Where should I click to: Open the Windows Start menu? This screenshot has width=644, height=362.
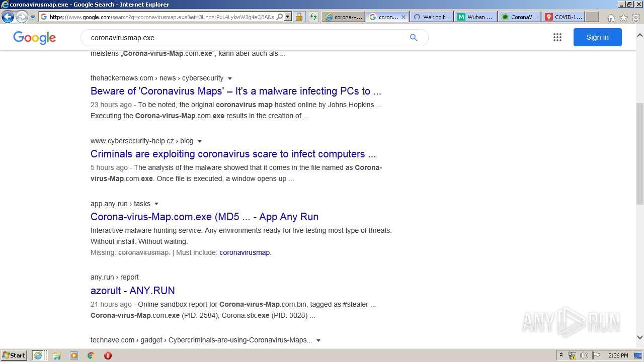click(x=14, y=355)
